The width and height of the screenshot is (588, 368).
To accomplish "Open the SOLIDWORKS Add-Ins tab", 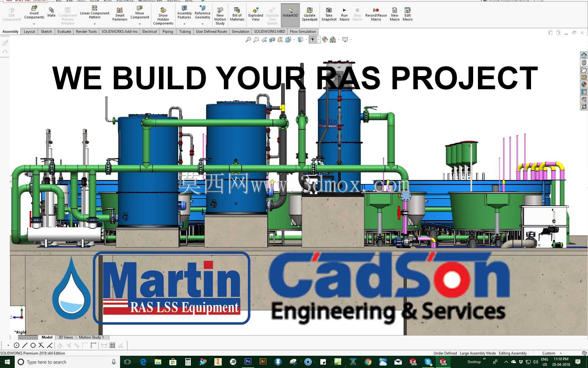I will [119, 32].
